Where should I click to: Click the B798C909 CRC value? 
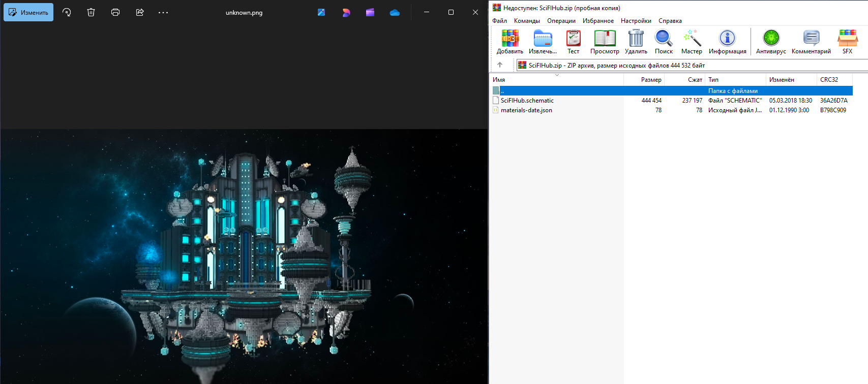[x=833, y=110]
